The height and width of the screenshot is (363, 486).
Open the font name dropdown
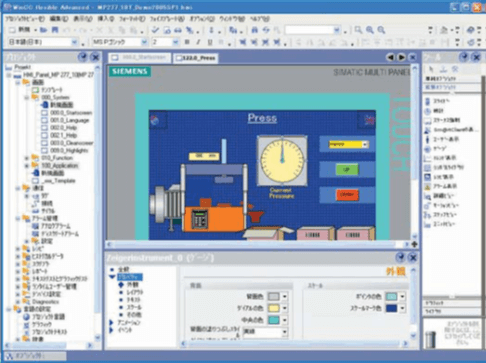[x=144, y=42]
